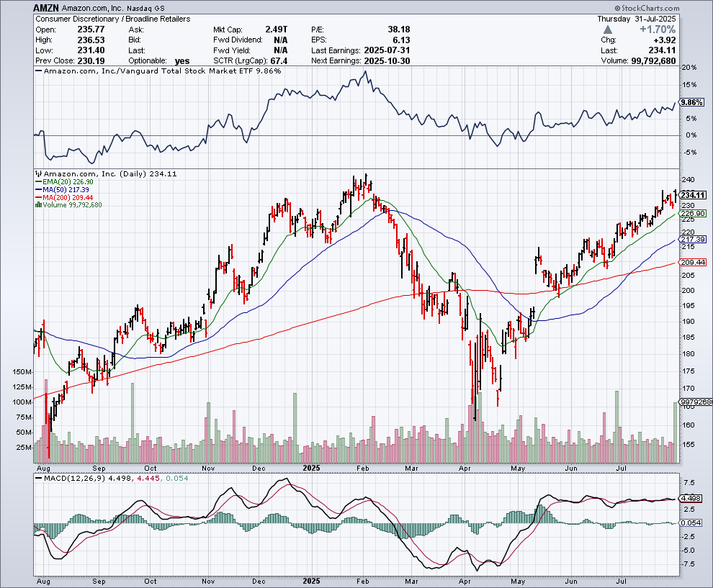Viewport: 713px width, 588px height.
Task: Click the EMA(20) 226.90 legend entry
Action: click(x=64, y=182)
